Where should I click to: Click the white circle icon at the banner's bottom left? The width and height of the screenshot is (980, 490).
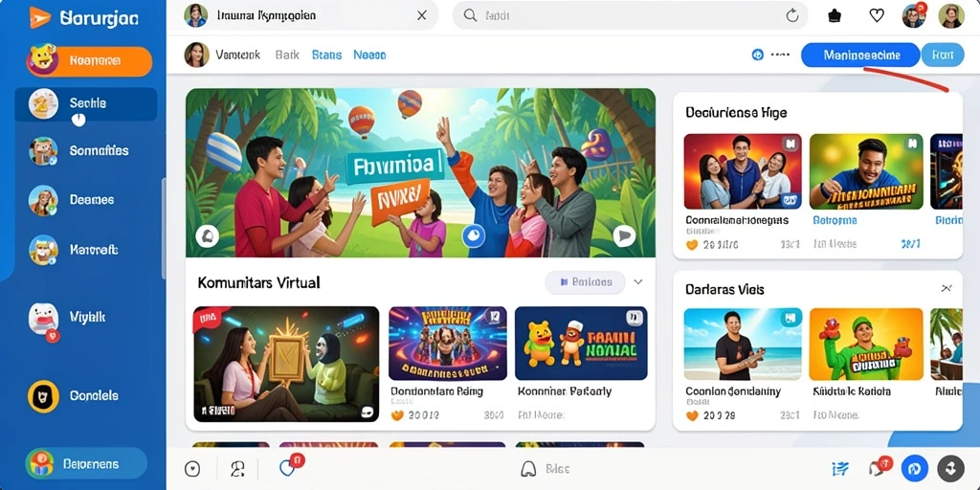coord(207,235)
